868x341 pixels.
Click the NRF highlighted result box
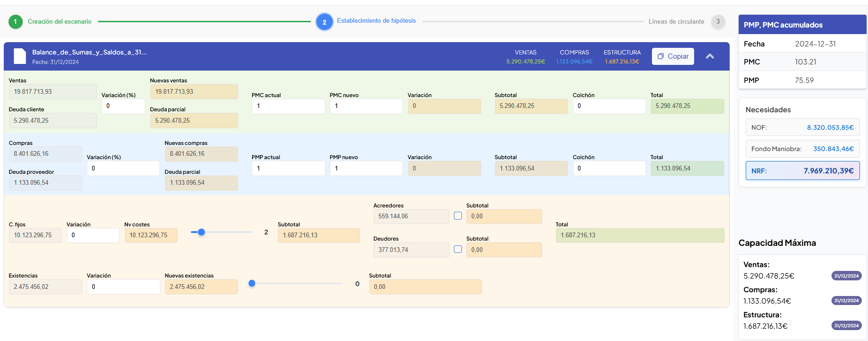click(x=802, y=171)
